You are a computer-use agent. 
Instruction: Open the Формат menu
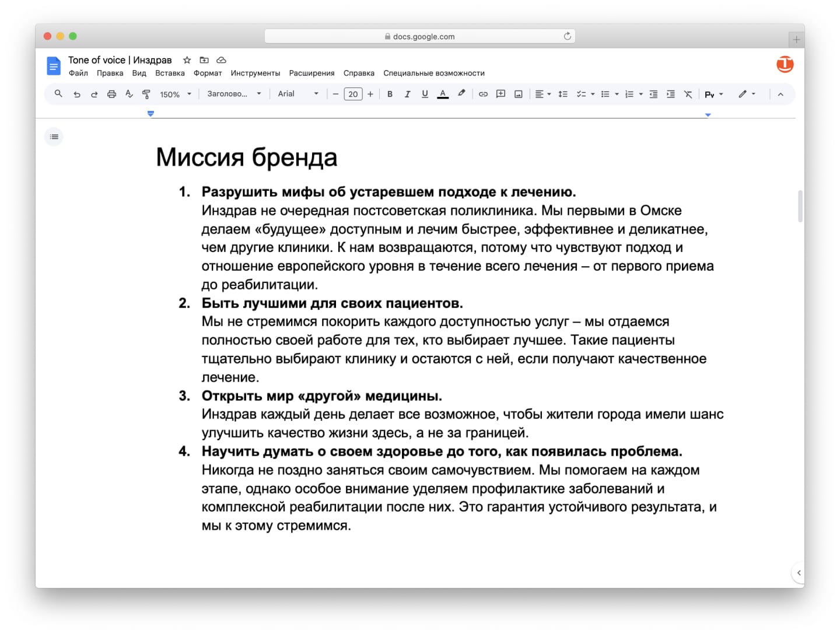pos(208,73)
